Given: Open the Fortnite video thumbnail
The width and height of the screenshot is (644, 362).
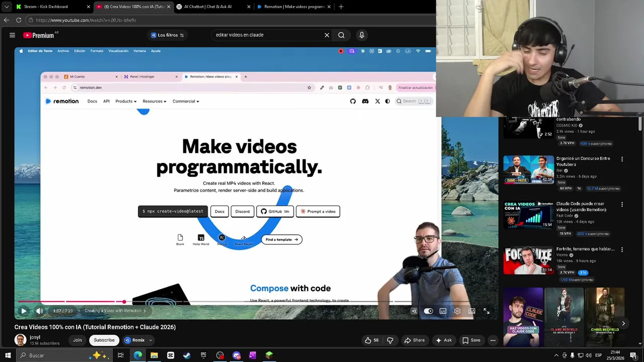Looking at the screenshot, I should [528, 260].
